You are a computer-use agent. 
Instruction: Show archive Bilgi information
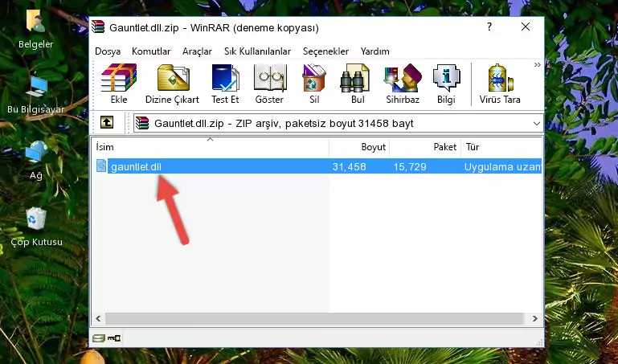click(x=446, y=84)
